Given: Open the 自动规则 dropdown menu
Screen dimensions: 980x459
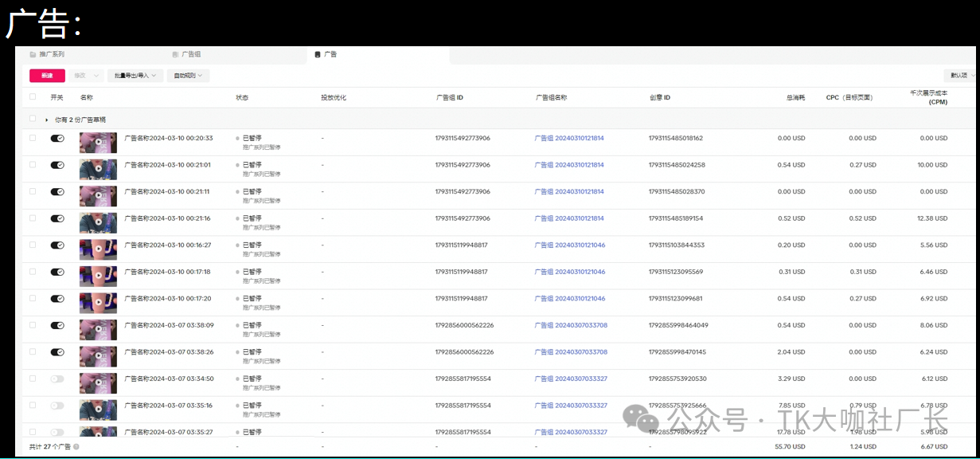Looking at the screenshot, I should pyautogui.click(x=188, y=76).
